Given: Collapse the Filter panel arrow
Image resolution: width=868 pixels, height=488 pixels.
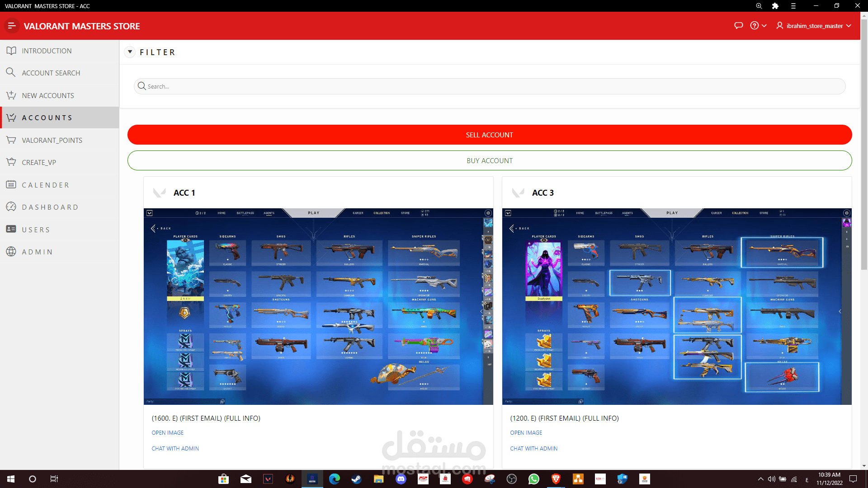Looking at the screenshot, I should 130,52.
